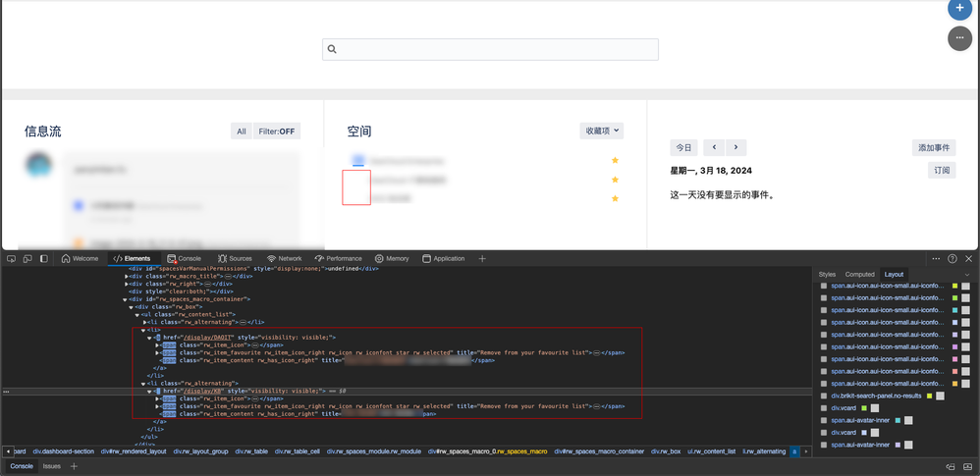Toggle device emulation icon in DevTools
This screenshot has height=476, width=980.
(x=27, y=259)
